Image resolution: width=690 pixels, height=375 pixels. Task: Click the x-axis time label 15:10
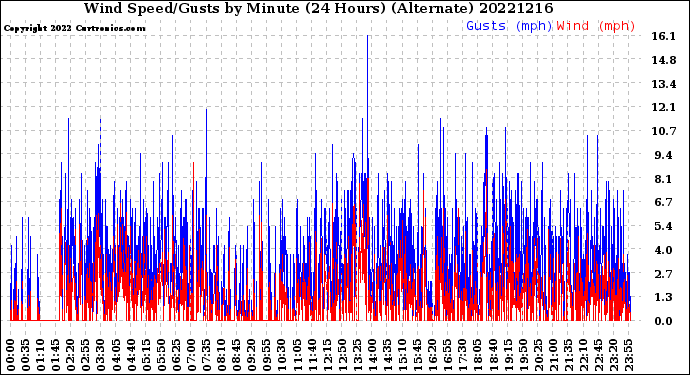coord(402,355)
